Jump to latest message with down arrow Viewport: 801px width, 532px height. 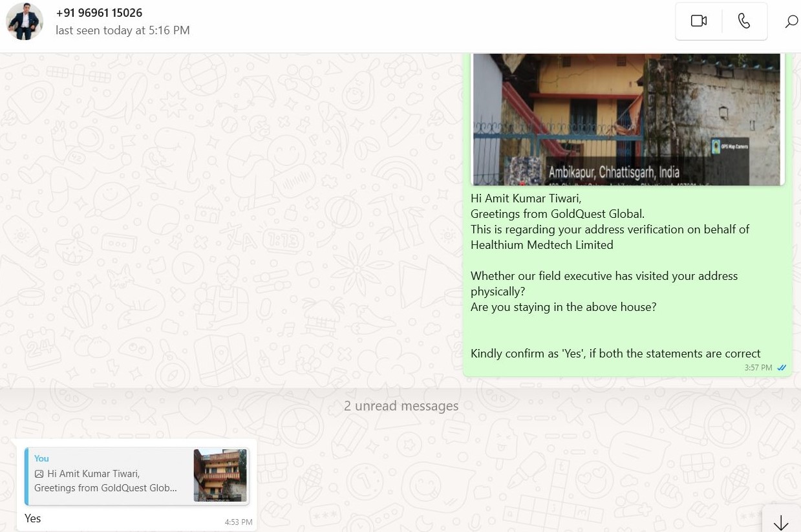pos(781,522)
